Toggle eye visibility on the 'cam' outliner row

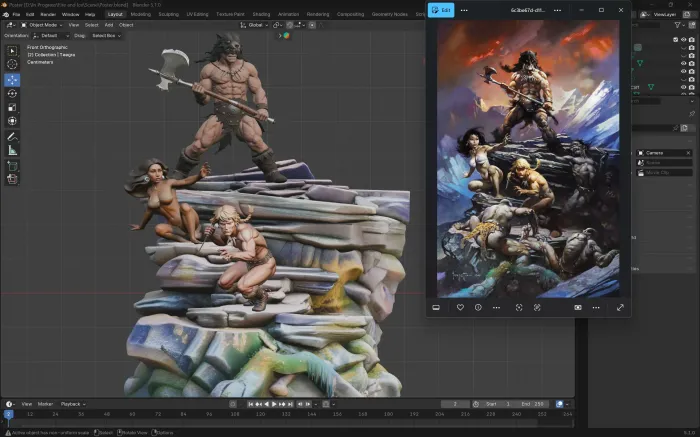click(683, 87)
